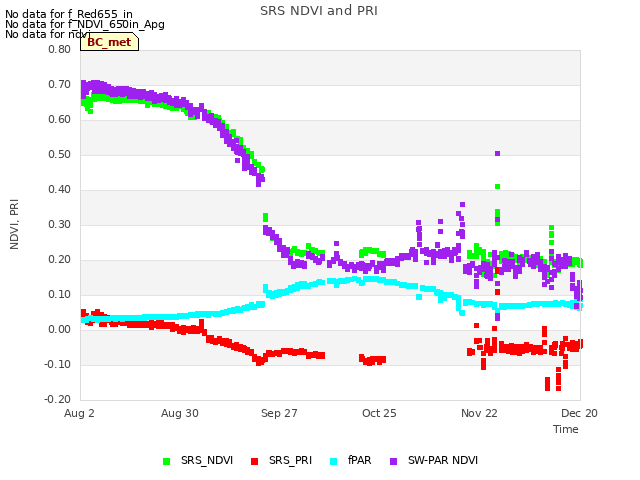Click the green SRS_NDVI legend swatch
Viewport: 640px width, 480px height.
tap(166, 461)
